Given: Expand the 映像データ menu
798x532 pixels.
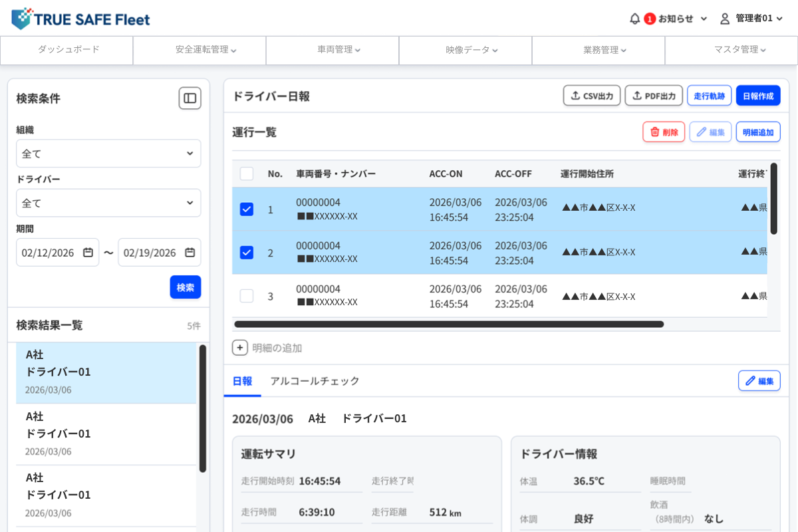Looking at the screenshot, I should [465, 50].
